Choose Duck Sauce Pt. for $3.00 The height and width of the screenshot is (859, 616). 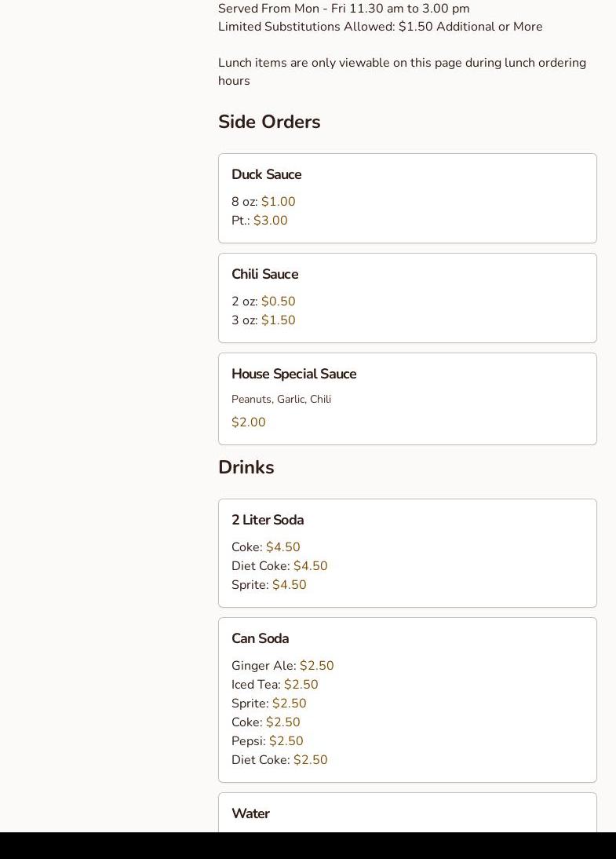tap(260, 220)
